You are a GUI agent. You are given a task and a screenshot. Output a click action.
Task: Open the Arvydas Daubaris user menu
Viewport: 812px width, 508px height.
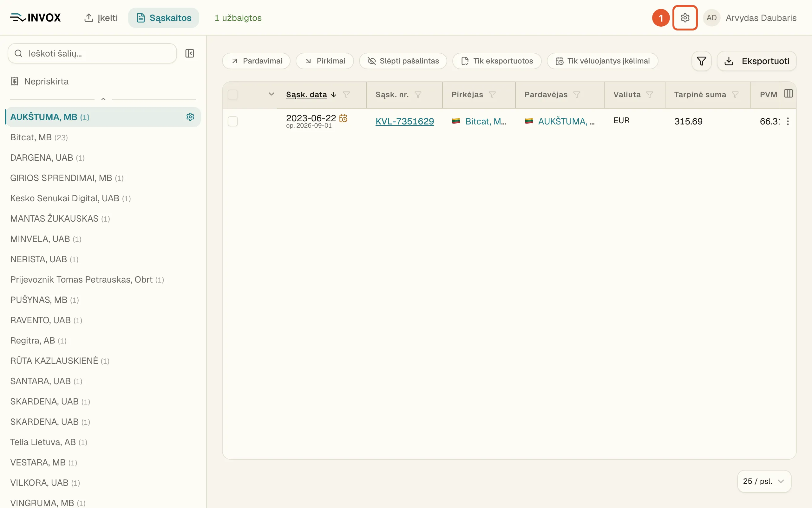(761, 18)
